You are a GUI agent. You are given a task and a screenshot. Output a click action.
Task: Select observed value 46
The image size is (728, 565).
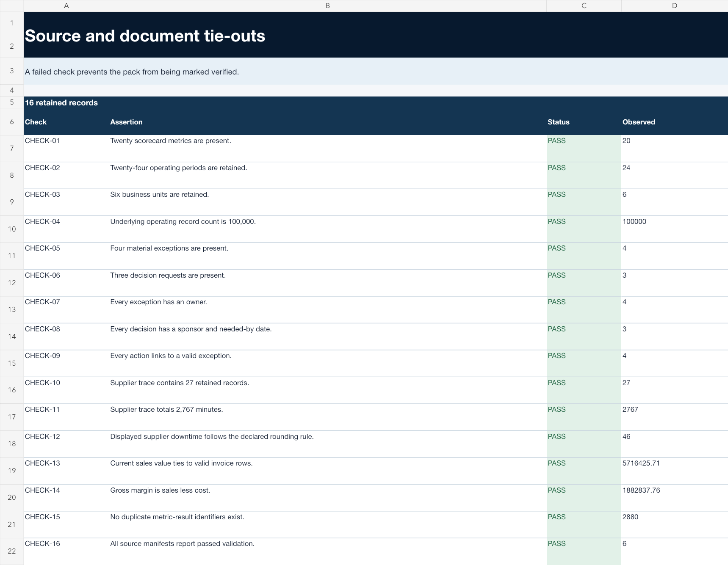674,444
